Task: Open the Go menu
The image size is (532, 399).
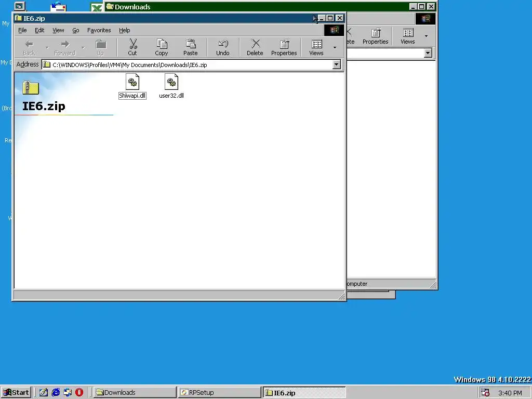Action: coord(76,30)
